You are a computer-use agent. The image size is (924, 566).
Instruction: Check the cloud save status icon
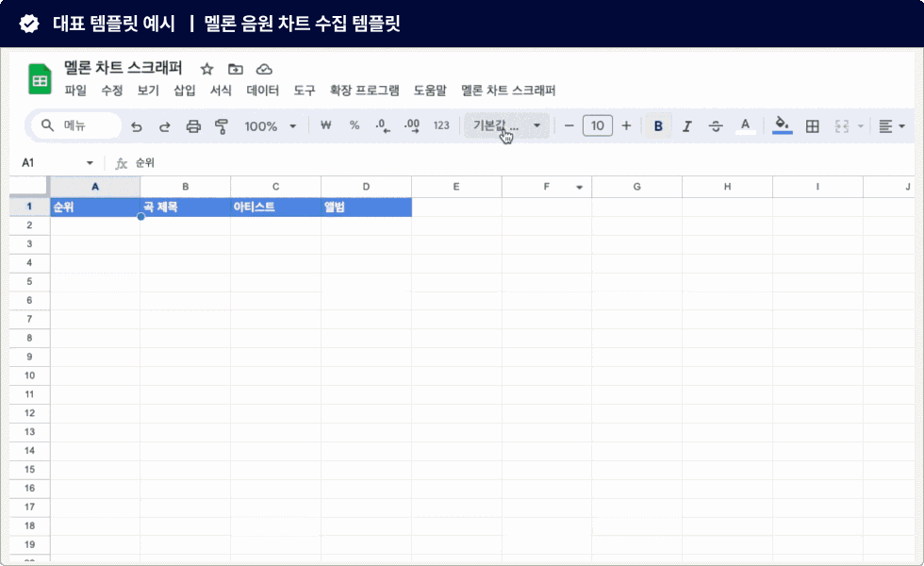pos(264,69)
